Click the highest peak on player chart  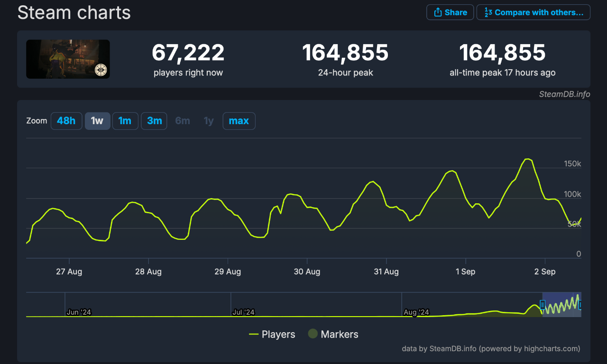click(x=527, y=159)
